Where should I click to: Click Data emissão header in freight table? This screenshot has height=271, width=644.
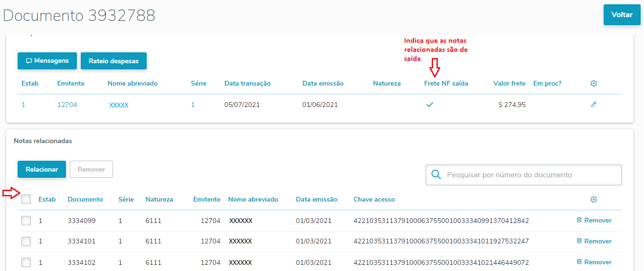[323, 83]
